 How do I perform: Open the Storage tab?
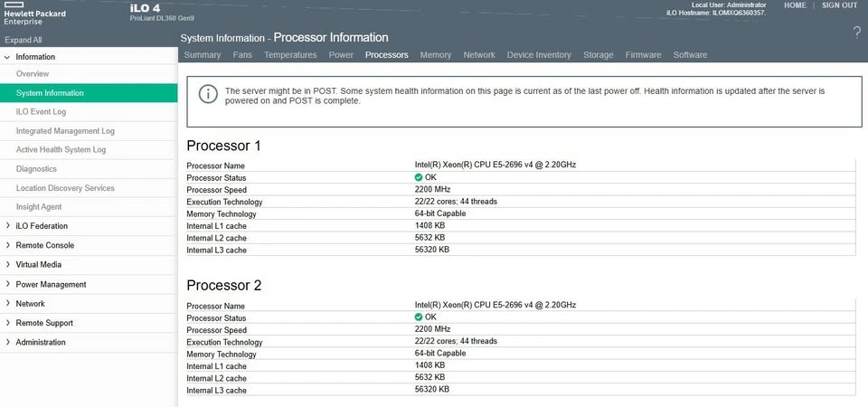[599, 55]
